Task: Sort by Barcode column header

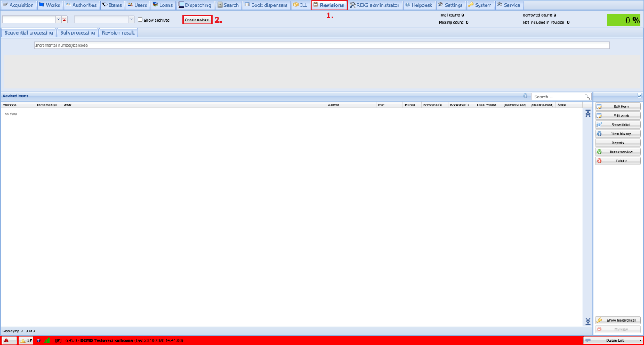Action: [18, 105]
